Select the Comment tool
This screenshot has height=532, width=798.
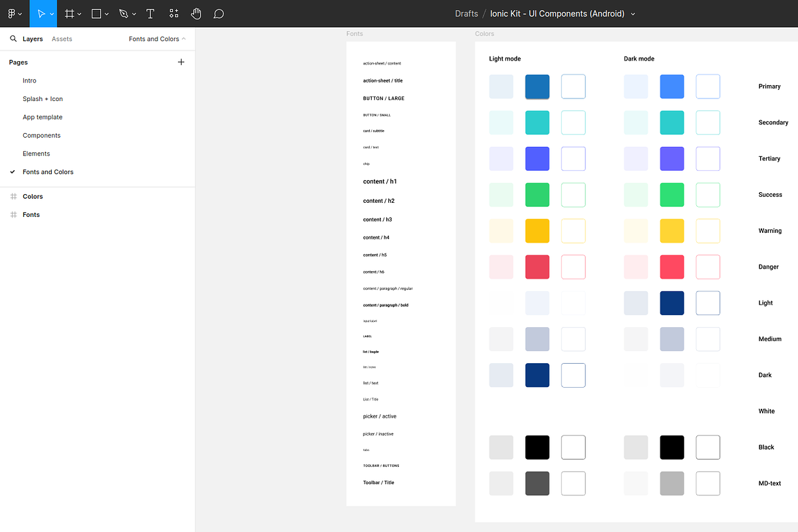pos(219,13)
